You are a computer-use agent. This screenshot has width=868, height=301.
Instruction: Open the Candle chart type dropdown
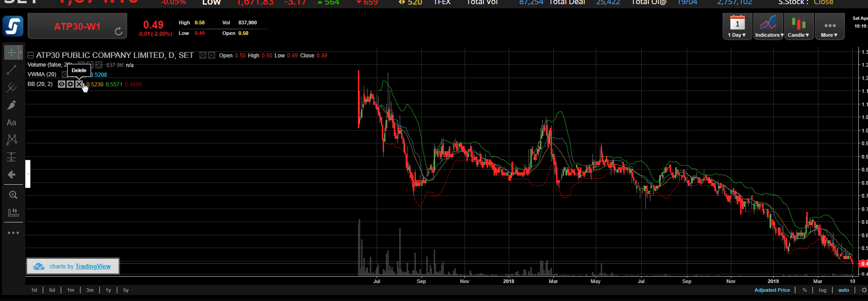(799, 26)
